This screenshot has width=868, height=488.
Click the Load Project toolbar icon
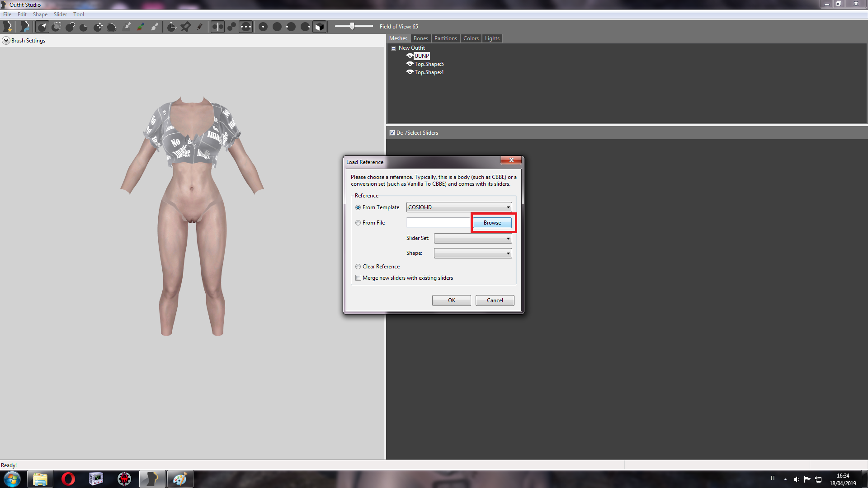(24, 27)
